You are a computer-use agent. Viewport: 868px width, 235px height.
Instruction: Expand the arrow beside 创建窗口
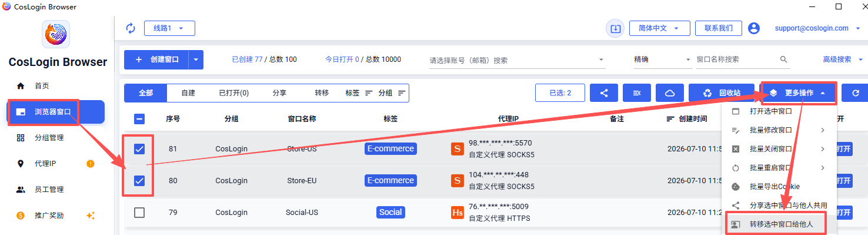click(196, 59)
